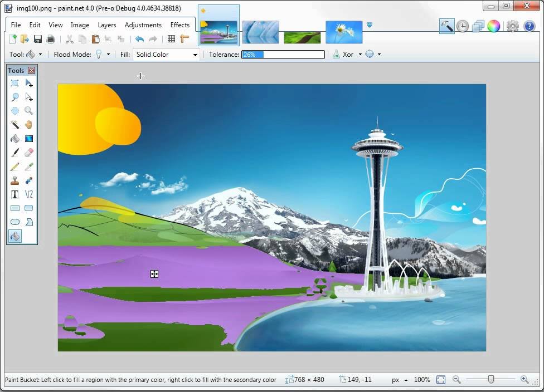
Task: Select the Ellipse Select tool
Action: (x=15, y=111)
